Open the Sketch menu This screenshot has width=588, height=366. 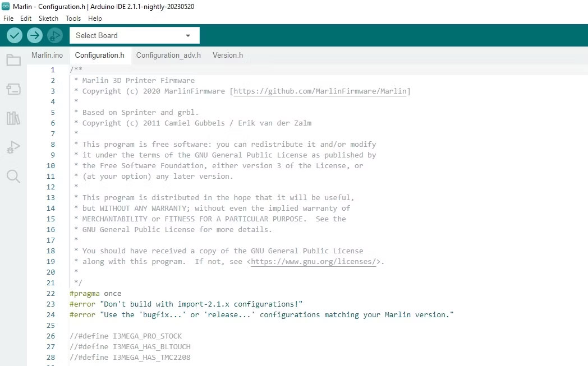pyautogui.click(x=48, y=18)
